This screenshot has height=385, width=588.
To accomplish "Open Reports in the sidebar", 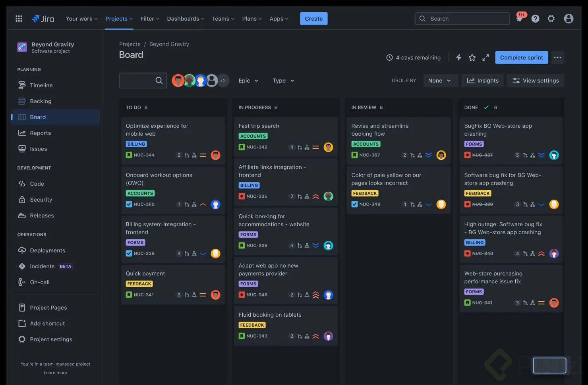I will pos(56,133).
